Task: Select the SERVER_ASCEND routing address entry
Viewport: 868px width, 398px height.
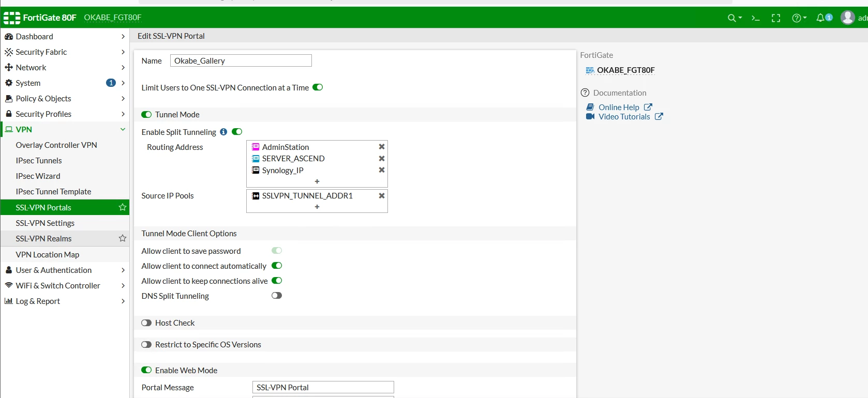Action: click(293, 159)
